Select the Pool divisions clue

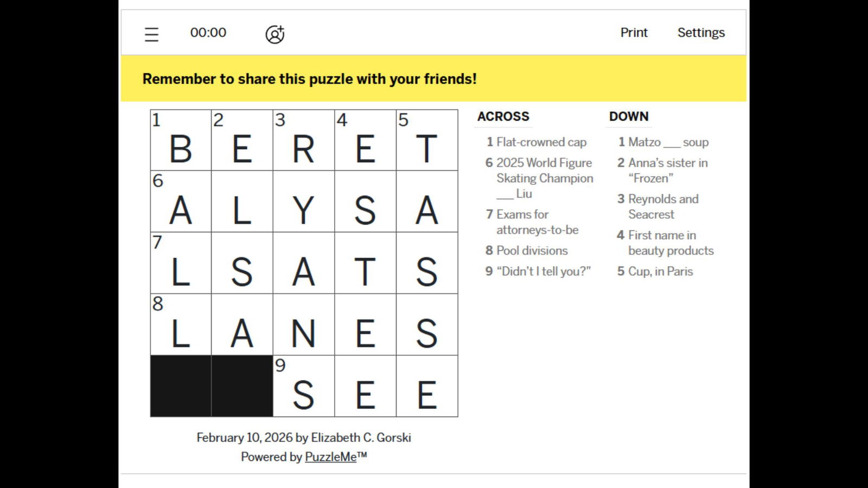pyautogui.click(x=532, y=251)
